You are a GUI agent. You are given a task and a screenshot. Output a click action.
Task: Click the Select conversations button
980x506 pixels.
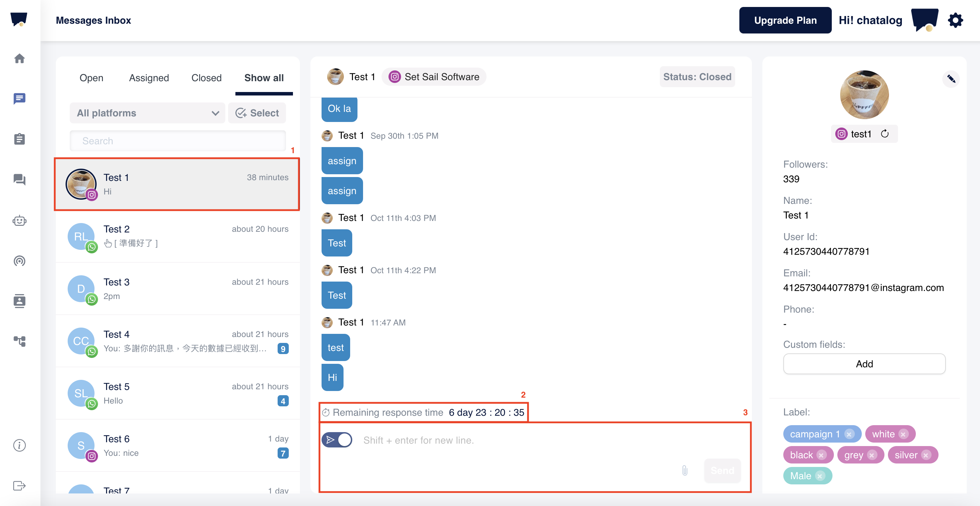tap(257, 113)
